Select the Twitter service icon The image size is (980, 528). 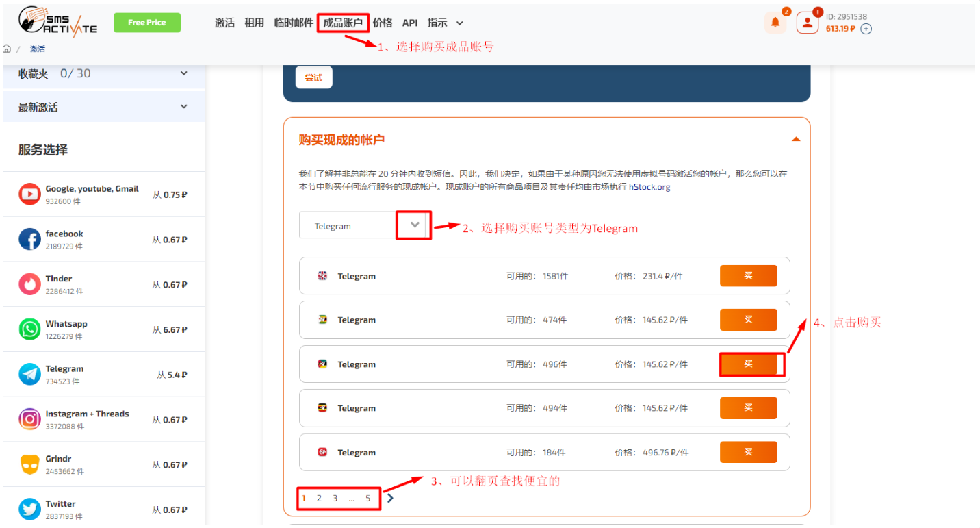[29, 510]
